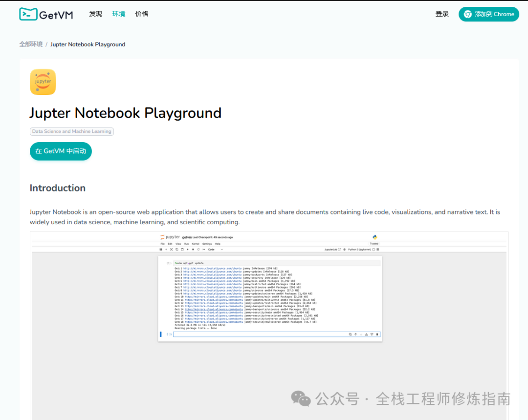Click the Jupter Notebook Playground page heading
Screen dimensions: 528x420
125,113
